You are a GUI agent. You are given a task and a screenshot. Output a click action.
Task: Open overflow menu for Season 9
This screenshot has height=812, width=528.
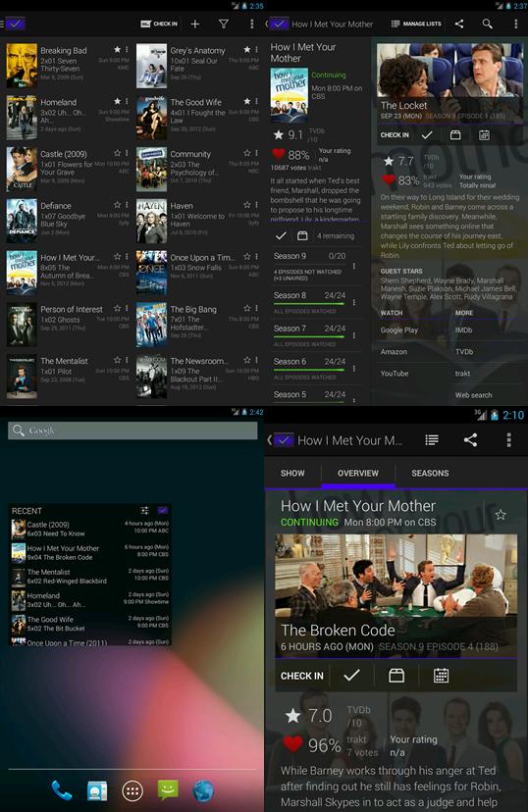(354, 266)
